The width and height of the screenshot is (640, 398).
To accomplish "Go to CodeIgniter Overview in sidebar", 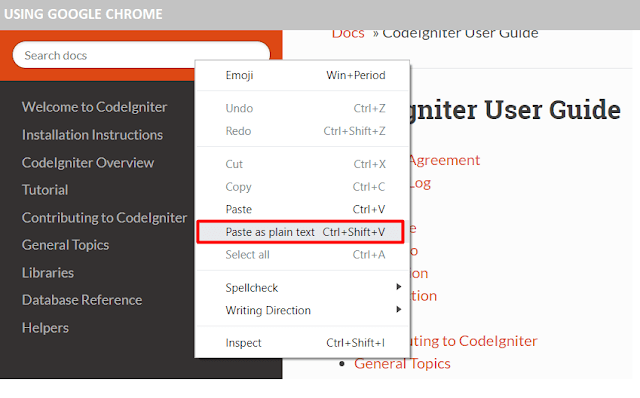I will tap(88, 162).
